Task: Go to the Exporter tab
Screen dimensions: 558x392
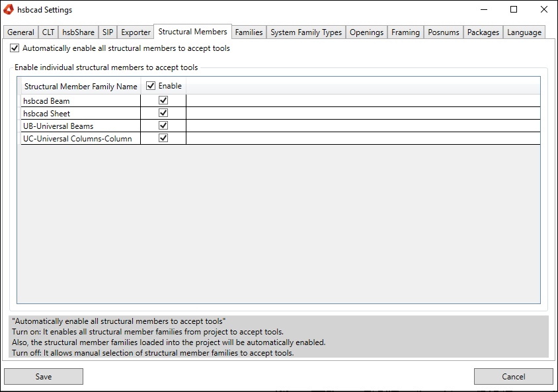Action: [x=136, y=32]
